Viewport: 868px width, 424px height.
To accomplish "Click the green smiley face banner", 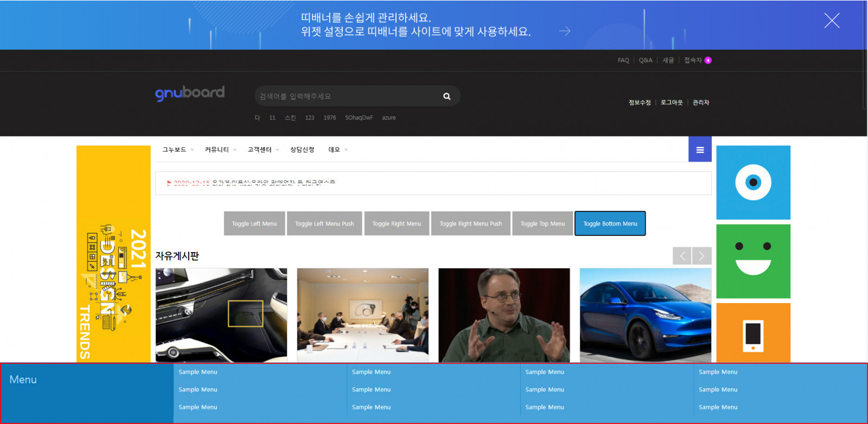I will click(x=753, y=261).
